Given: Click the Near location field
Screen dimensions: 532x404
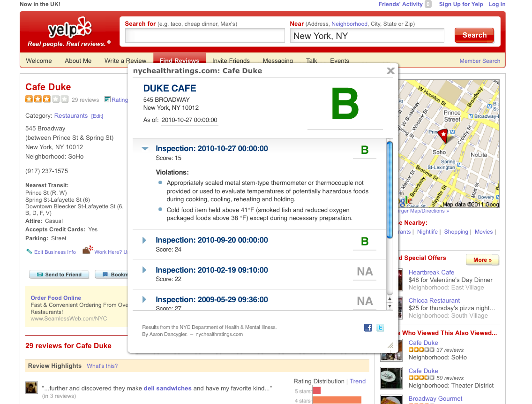Looking at the screenshot, I should (x=367, y=36).
